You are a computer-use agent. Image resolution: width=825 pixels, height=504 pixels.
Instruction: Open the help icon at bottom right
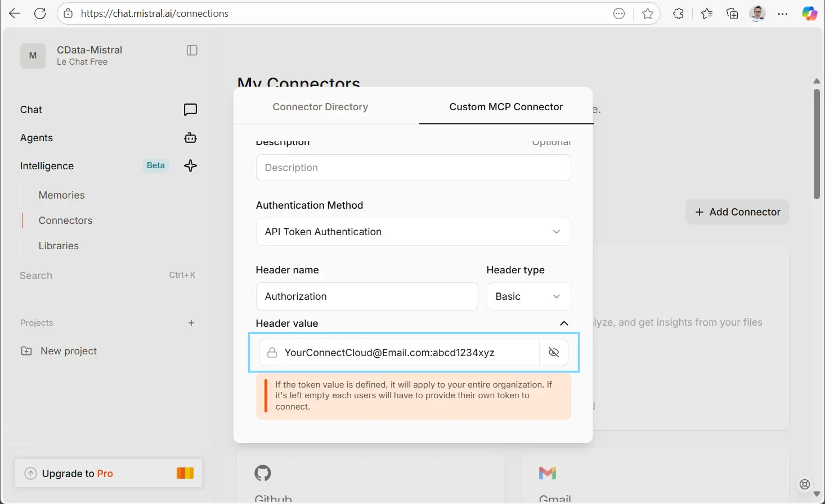tap(804, 484)
